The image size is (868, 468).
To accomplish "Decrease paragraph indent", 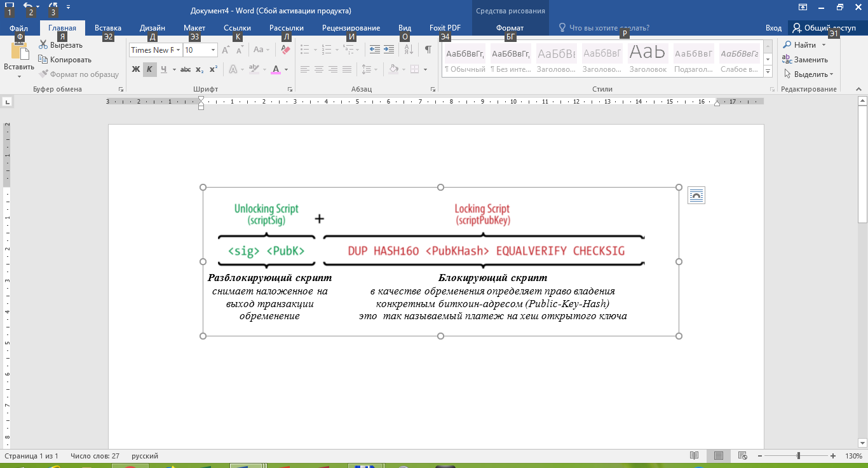I will click(375, 50).
